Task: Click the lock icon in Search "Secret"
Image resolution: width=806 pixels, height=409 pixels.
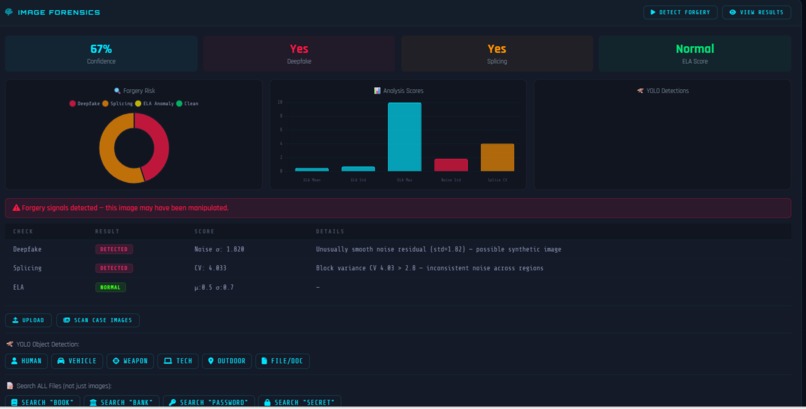Action: pos(267,402)
